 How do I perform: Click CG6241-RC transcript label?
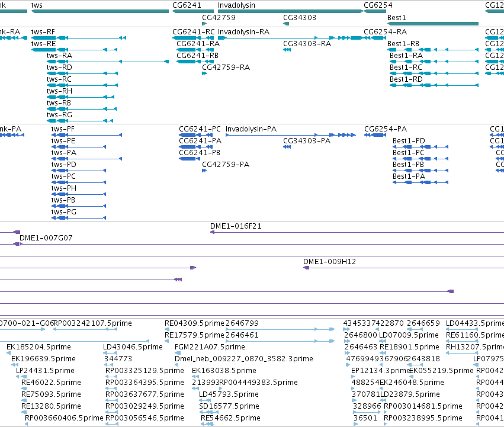(x=194, y=32)
